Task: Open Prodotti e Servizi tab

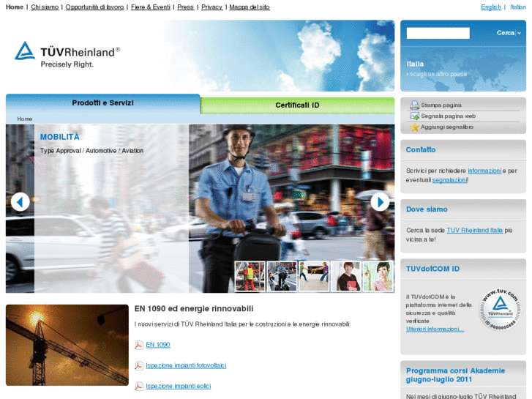Action: pos(102,103)
